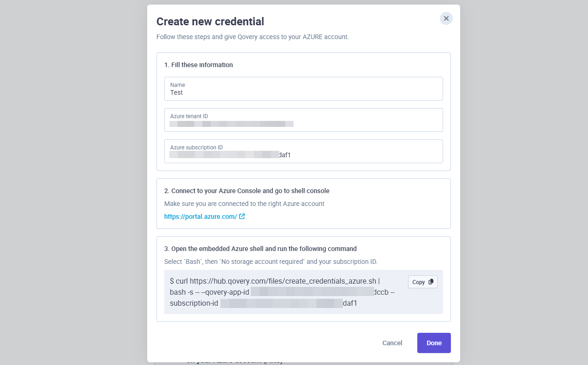Confirm with the Done button
This screenshot has width=588, height=365.
(434, 343)
